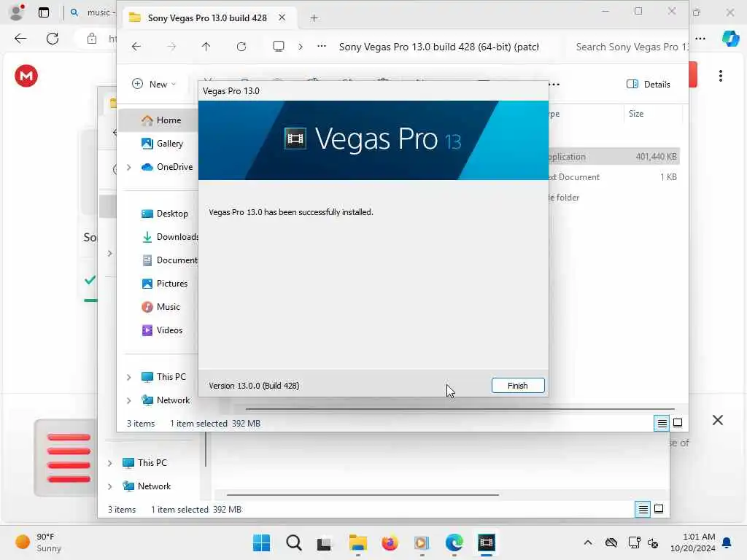The image size is (747, 560).
Task: Select the Sony Vegas Pro 13.0 build 428 tab
Action: pyautogui.click(x=206, y=18)
